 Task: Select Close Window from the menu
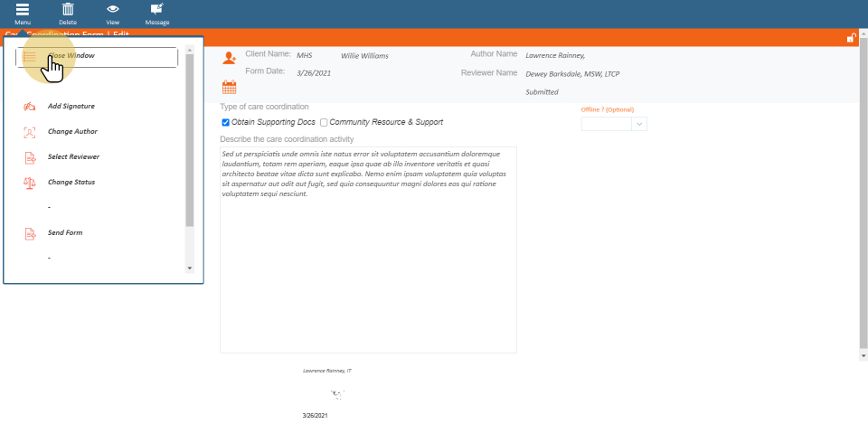(x=72, y=56)
